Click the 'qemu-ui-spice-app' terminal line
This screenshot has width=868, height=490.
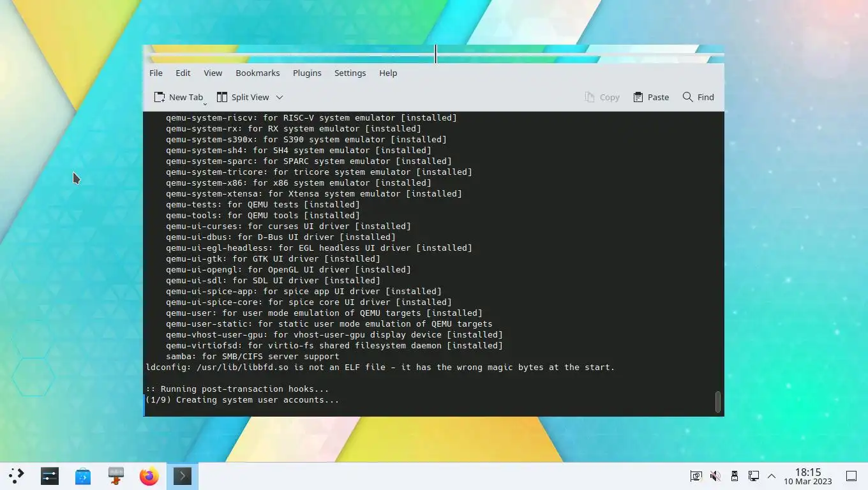pos(304,292)
